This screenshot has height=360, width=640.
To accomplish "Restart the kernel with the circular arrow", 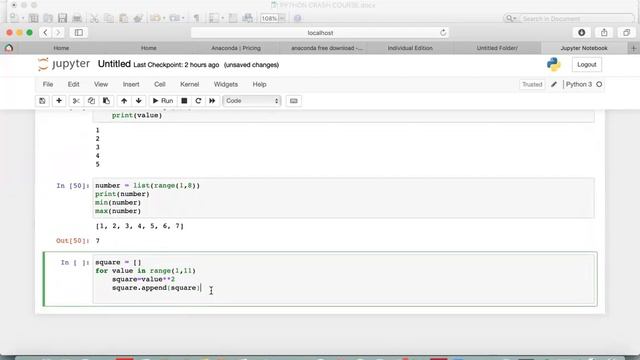I will tap(198, 101).
